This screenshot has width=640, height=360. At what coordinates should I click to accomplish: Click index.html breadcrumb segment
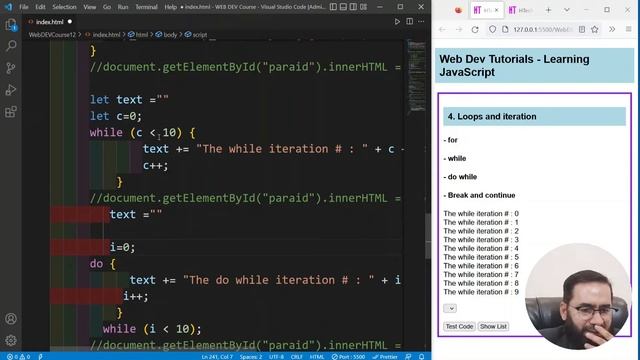pyautogui.click(x=103, y=35)
